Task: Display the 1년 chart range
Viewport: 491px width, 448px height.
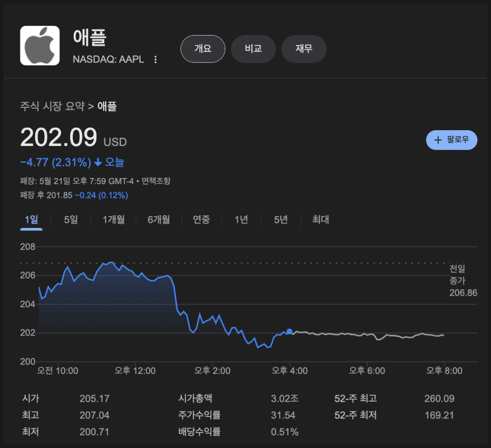Action: pyautogui.click(x=241, y=220)
